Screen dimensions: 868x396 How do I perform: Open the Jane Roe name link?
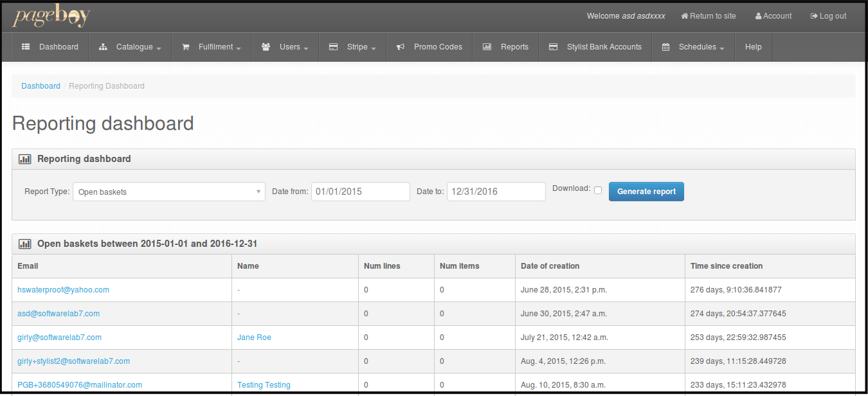pyautogui.click(x=254, y=337)
